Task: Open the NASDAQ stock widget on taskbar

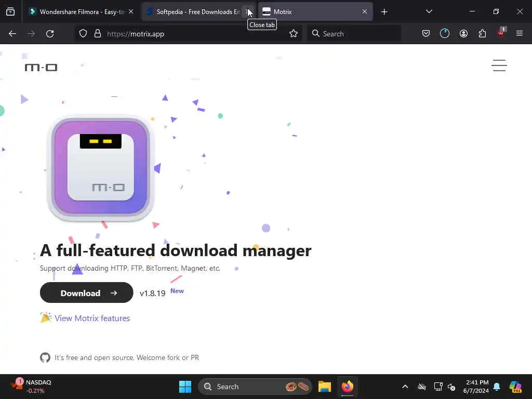Action: pos(31,387)
